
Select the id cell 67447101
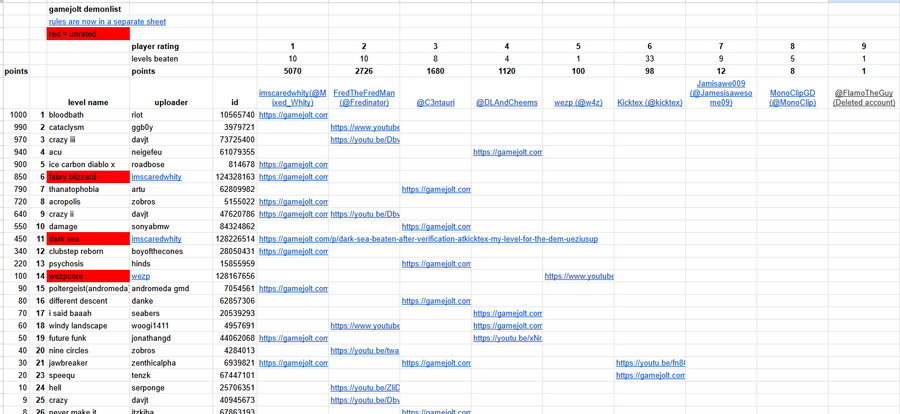(235, 376)
